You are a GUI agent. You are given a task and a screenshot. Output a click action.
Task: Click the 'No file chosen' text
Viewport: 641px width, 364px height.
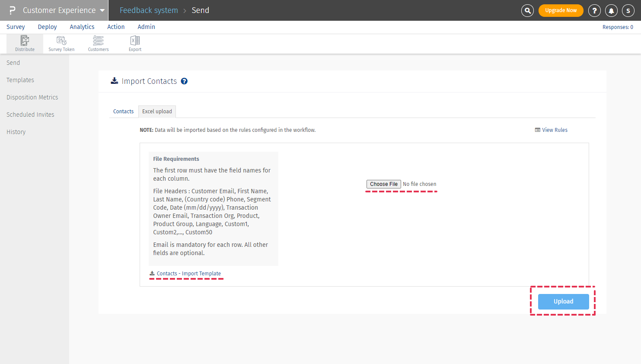[420, 184]
